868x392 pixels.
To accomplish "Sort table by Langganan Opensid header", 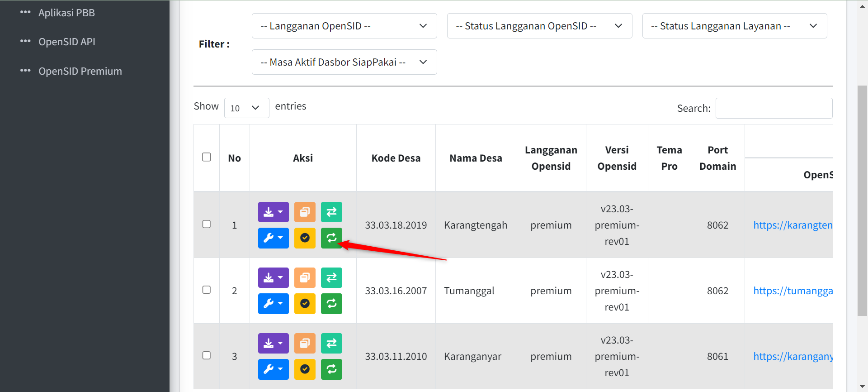I will click(x=551, y=158).
